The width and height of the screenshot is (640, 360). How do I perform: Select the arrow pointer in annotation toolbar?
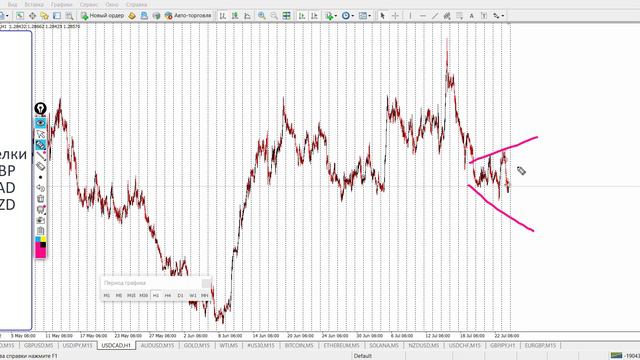click(x=40, y=134)
